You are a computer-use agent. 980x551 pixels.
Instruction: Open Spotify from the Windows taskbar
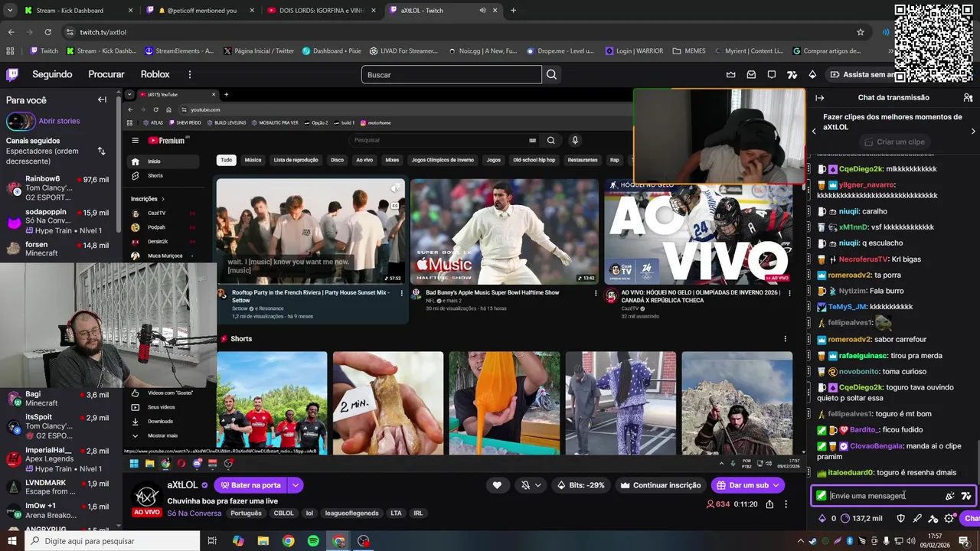click(313, 541)
